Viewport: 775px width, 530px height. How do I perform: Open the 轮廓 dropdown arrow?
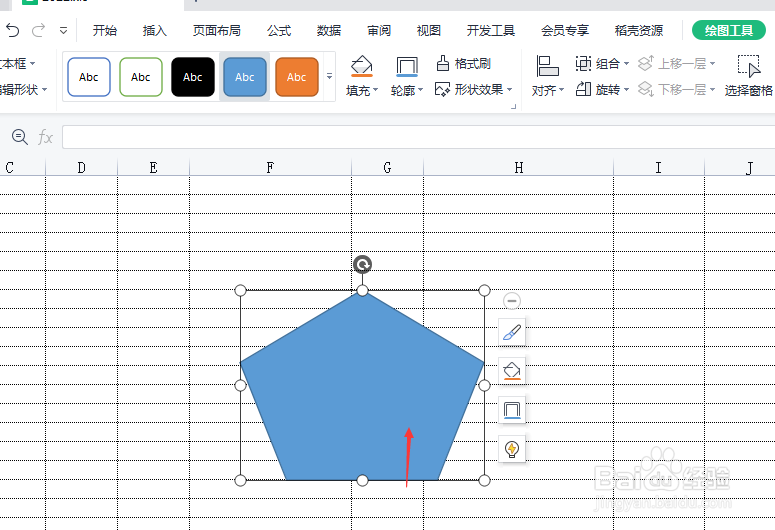(x=421, y=90)
